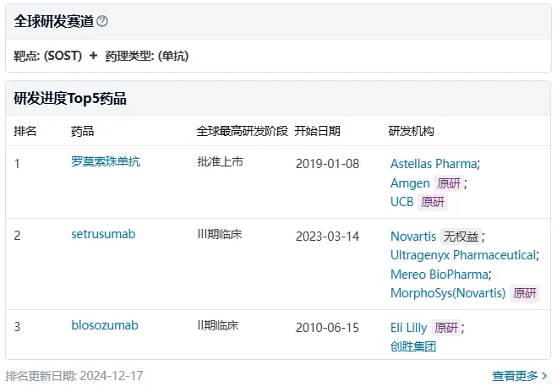The width and height of the screenshot is (557, 392).
Task: Open the 罗莫索珠单抗 drug link
Action: (x=106, y=162)
